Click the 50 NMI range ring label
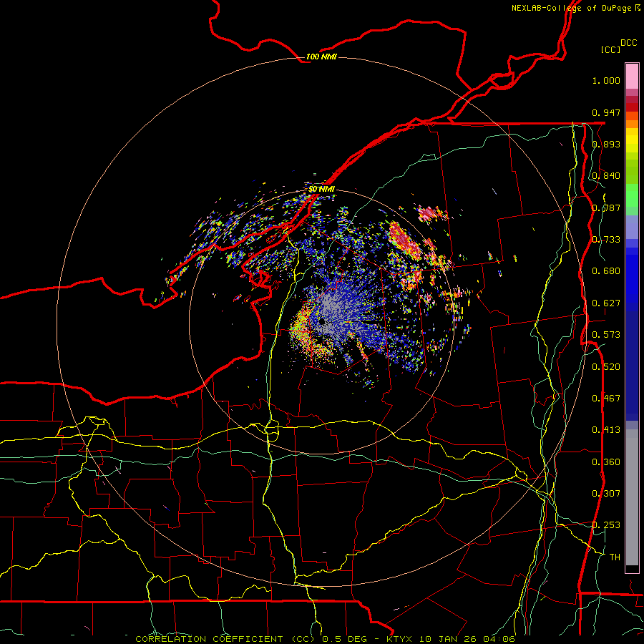 point(321,190)
